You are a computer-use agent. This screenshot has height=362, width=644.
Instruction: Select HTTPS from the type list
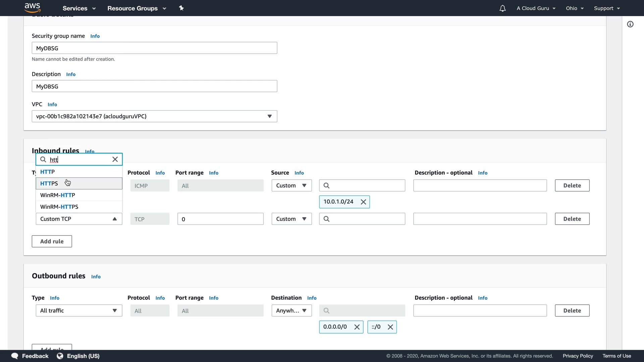click(79, 183)
